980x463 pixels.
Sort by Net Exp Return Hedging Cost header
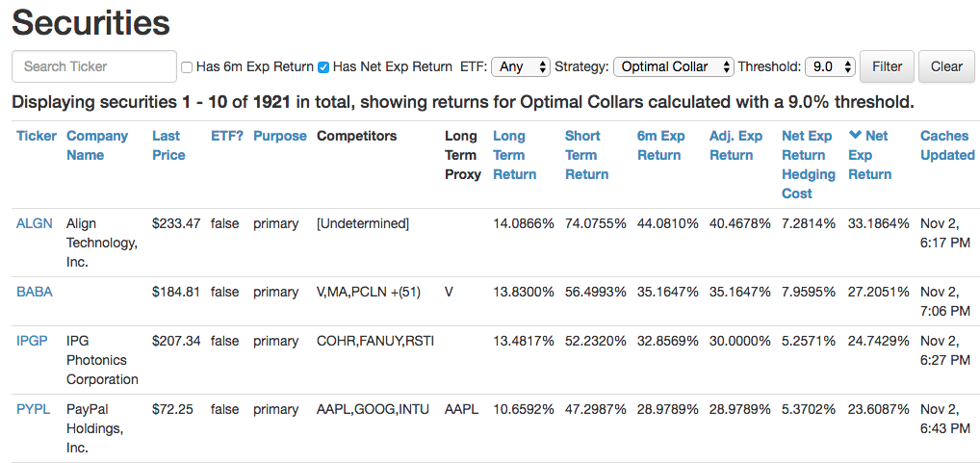(x=809, y=165)
